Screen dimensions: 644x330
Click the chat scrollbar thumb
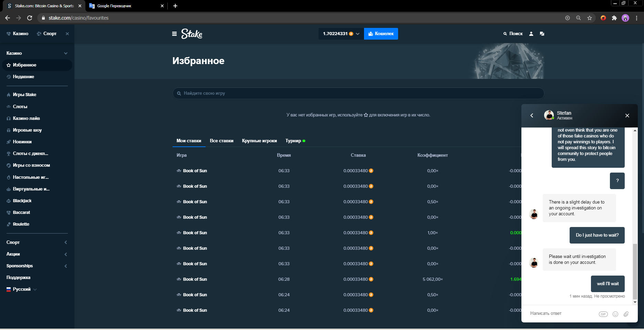(635, 271)
